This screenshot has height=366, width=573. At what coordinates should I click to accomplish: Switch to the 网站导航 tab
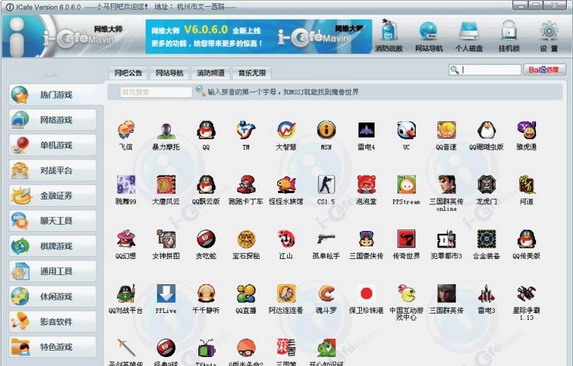point(169,73)
